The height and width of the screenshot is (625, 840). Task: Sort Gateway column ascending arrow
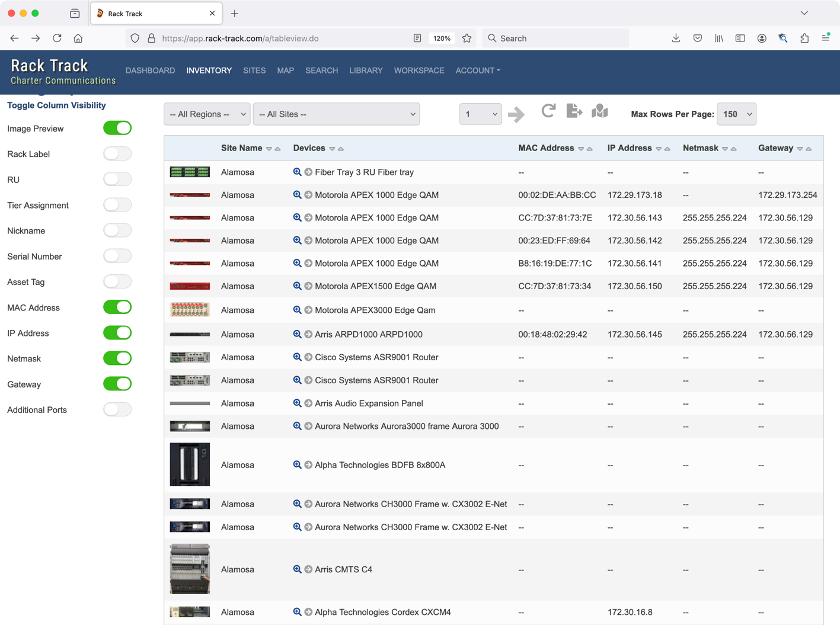809,149
